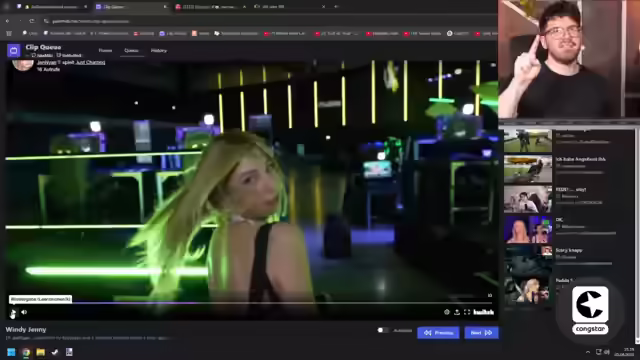Switch to the Queue tab

click(131, 51)
